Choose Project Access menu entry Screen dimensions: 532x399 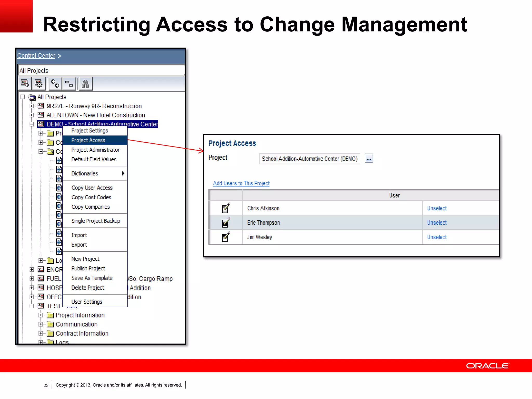tap(95, 140)
